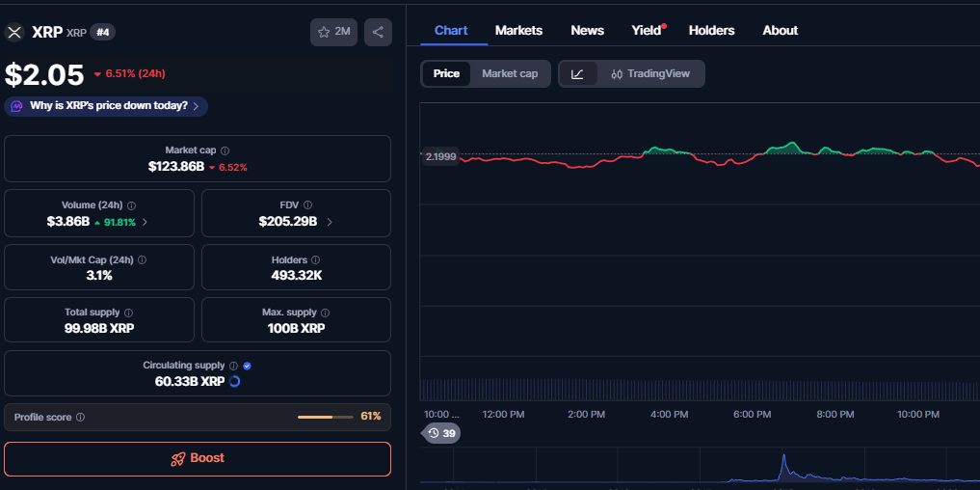The width and height of the screenshot is (980, 490).
Task: Click circulating supply progress ring icon
Action: click(x=234, y=381)
